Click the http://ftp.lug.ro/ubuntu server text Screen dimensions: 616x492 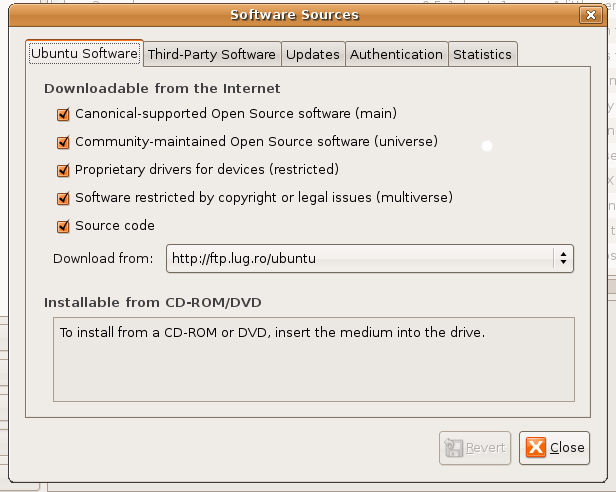[244, 259]
